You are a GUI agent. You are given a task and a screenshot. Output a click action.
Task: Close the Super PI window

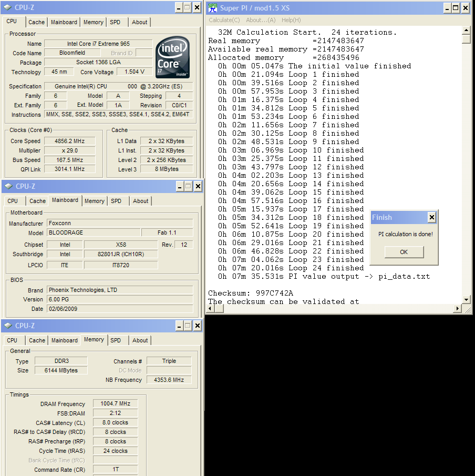(466, 8)
